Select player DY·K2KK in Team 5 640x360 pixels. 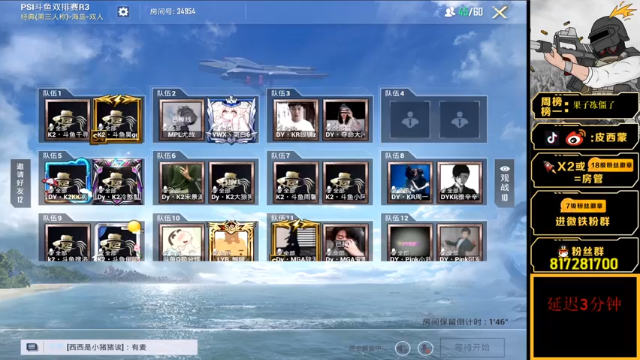tap(67, 182)
